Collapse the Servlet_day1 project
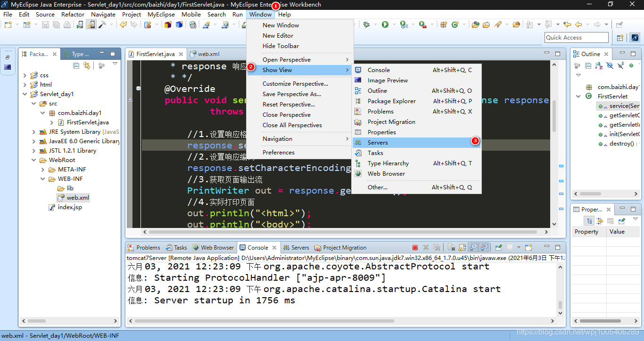The width and height of the screenshot is (644, 341). coord(25,94)
